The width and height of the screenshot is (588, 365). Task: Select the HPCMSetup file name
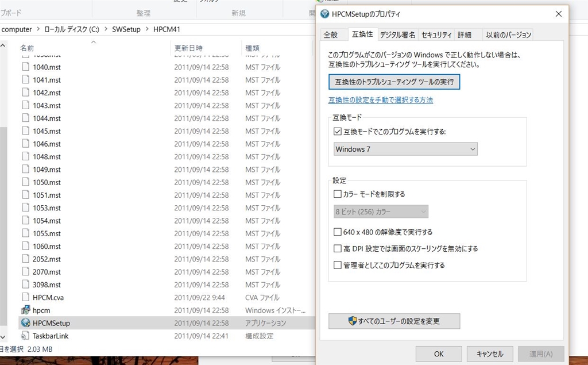pos(51,323)
